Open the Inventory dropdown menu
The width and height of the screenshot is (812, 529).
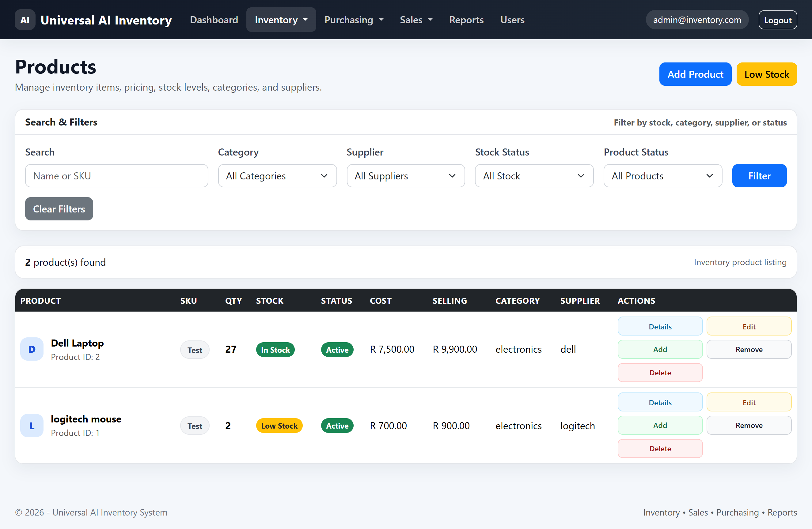(x=281, y=20)
